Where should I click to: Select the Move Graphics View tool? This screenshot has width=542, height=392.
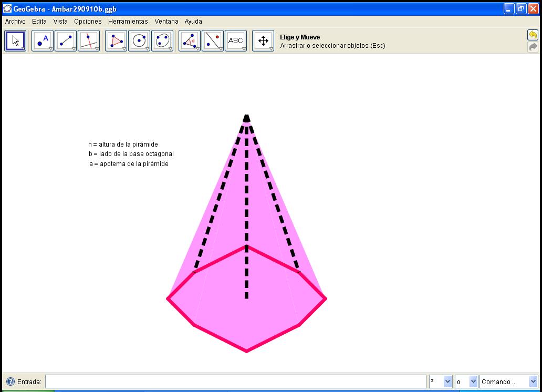(x=263, y=40)
